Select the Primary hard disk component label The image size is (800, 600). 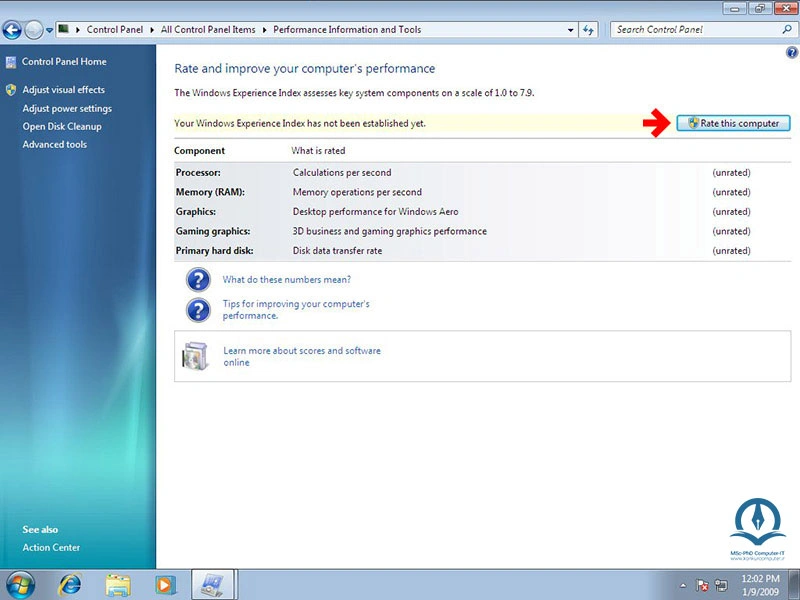coord(214,251)
